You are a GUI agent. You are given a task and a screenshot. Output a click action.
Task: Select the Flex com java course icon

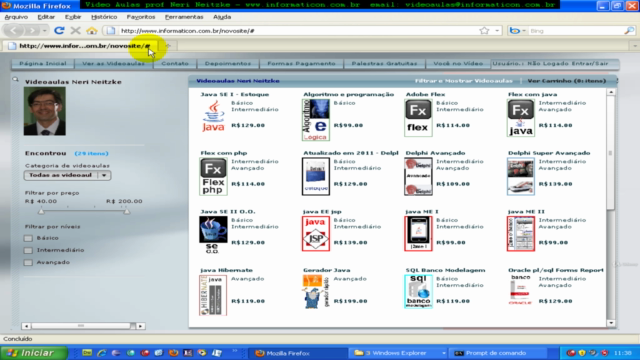click(x=521, y=118)
